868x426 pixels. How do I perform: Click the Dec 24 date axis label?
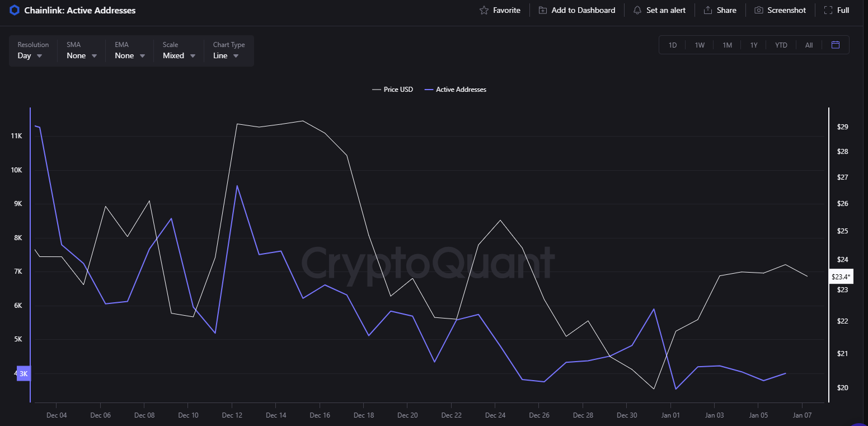tap(495, 415)
